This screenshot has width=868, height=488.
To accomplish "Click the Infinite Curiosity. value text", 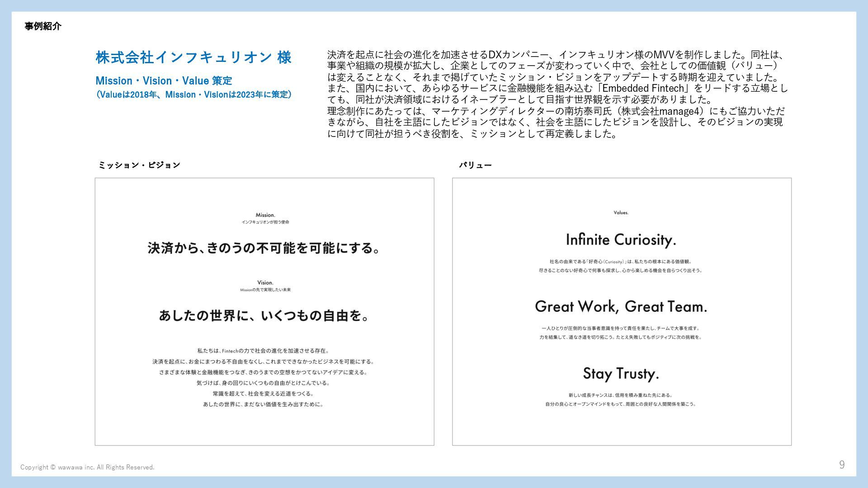I will pos(621,239).
